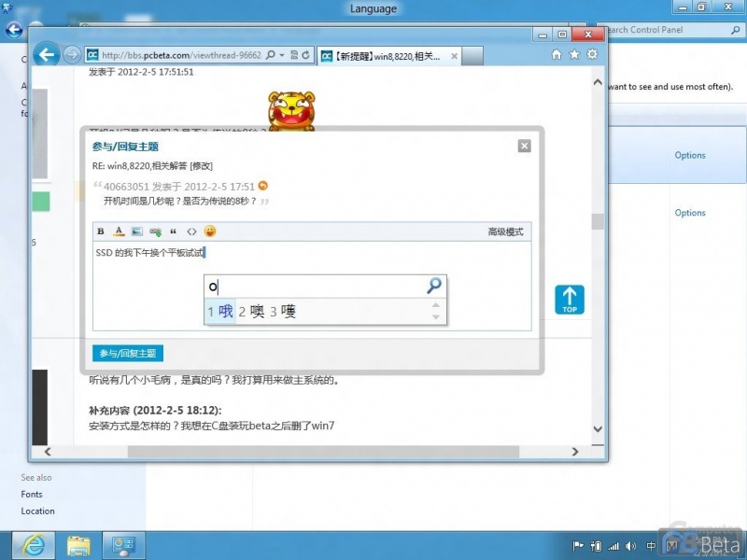Open File Explorer from the taskbar
The image size is (747, 560).
[x=78, y=546]
